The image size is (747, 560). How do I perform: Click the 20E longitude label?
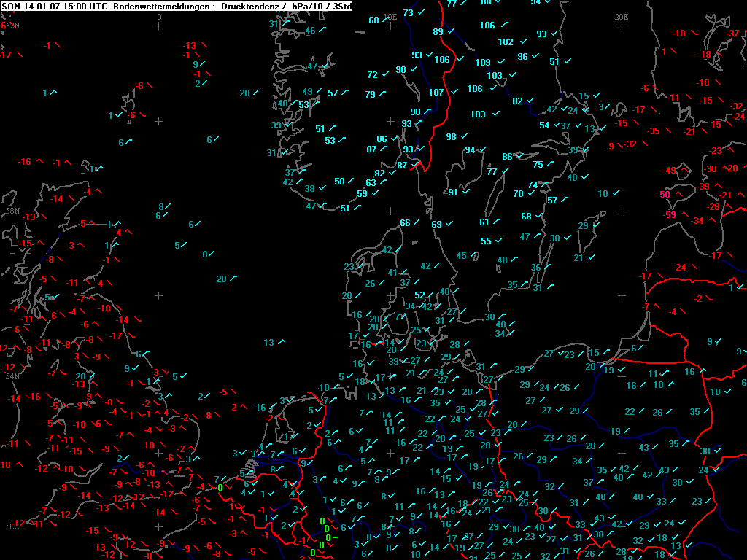(622, 16)
